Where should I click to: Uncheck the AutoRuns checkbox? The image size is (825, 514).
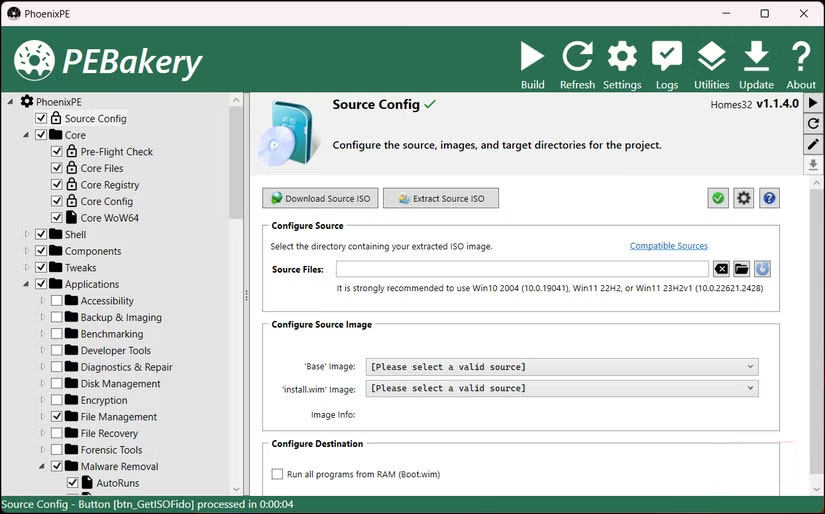73,483
